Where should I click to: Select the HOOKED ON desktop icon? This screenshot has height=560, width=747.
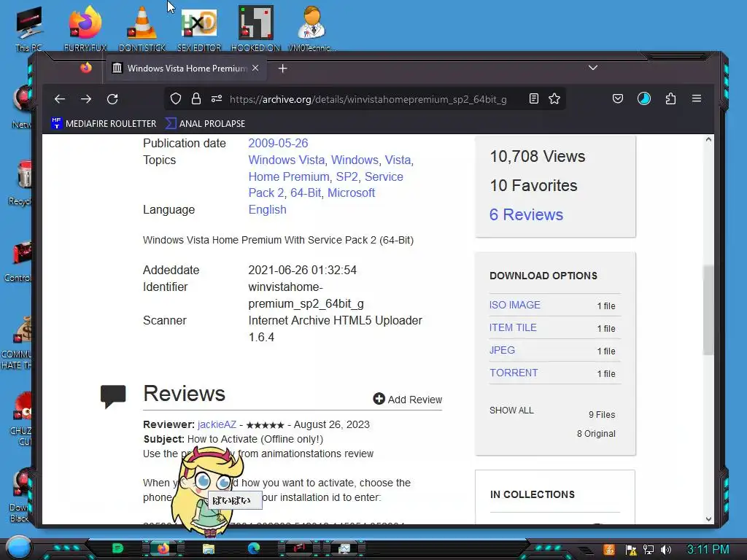pos(256,28)
